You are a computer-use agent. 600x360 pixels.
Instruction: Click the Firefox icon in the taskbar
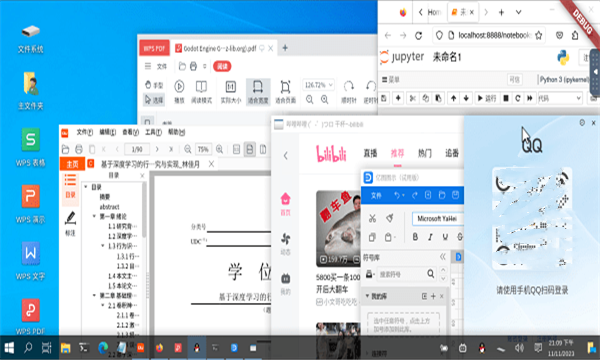pos(159,348)
